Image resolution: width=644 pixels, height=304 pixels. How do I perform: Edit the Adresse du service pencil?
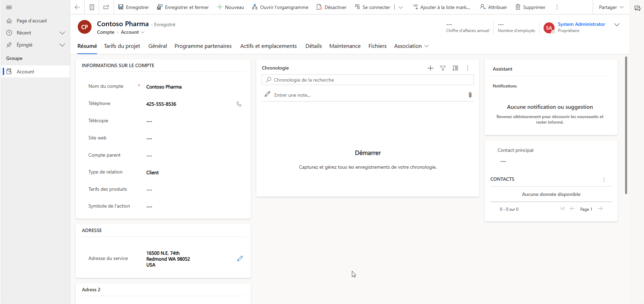click(240, 259)
